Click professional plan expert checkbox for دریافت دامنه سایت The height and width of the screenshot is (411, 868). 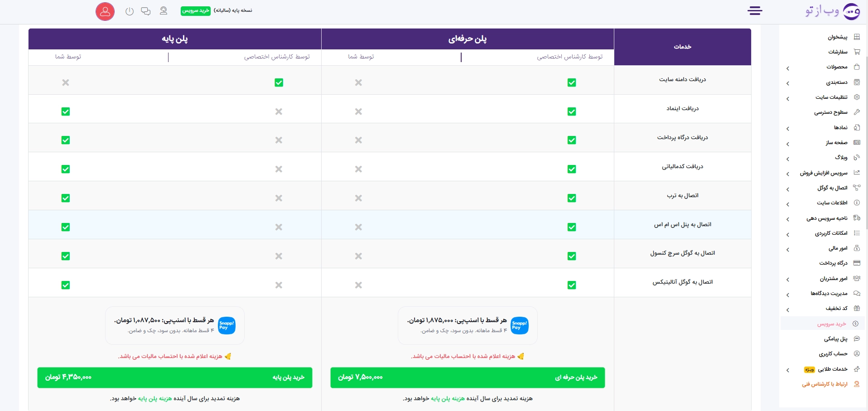point(572,82)
